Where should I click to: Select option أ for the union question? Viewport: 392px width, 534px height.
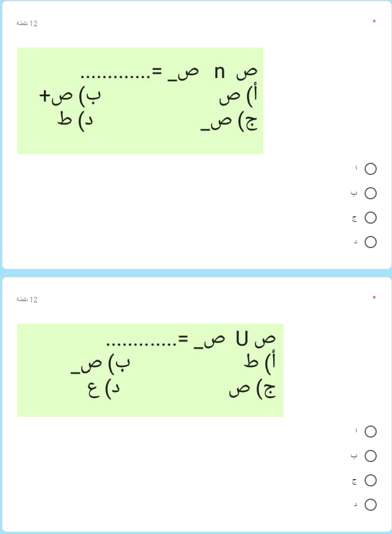[x=371, y=432]
